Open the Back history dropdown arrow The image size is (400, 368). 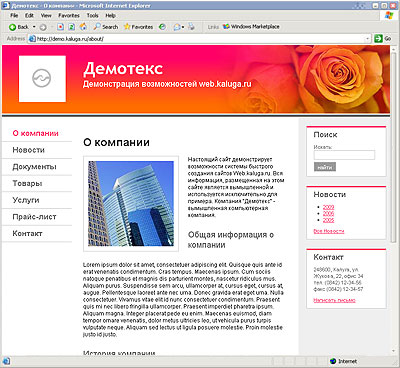34,27
